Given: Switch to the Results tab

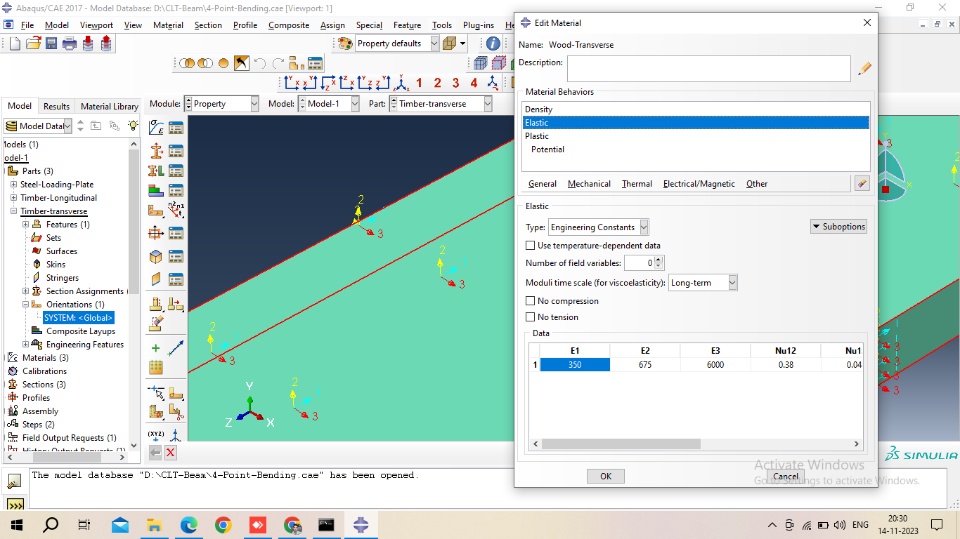Looking at the screenshot, I should (56, 106).
